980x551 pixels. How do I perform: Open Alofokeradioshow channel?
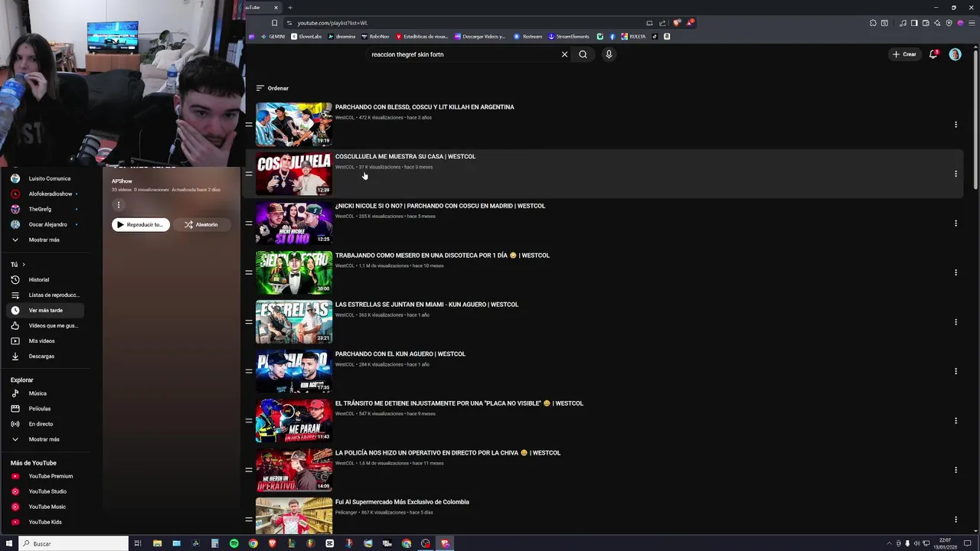(x=45, y=194)
